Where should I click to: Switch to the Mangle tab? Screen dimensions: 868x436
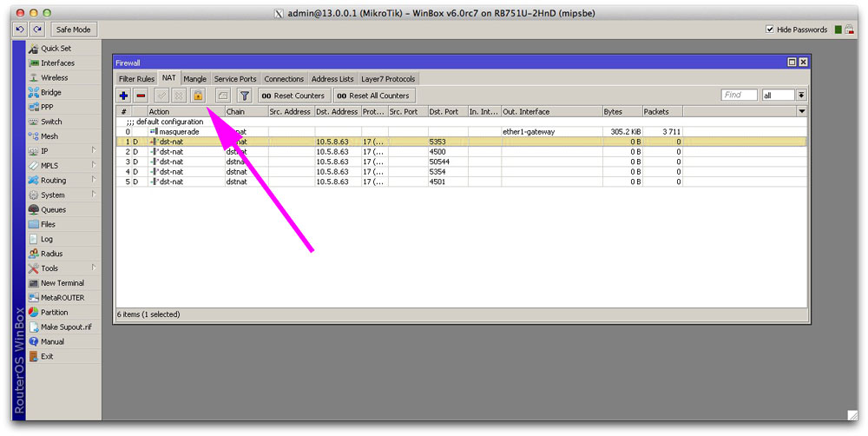[194, 79]
